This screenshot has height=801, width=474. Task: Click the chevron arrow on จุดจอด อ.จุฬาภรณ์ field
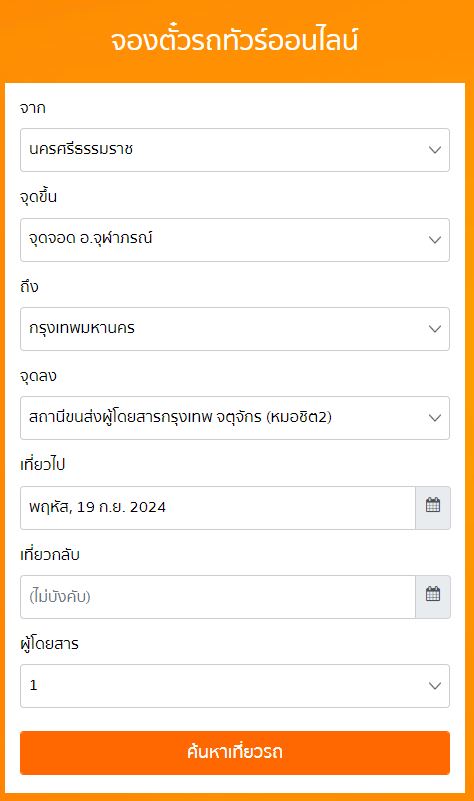coord(435,240)
